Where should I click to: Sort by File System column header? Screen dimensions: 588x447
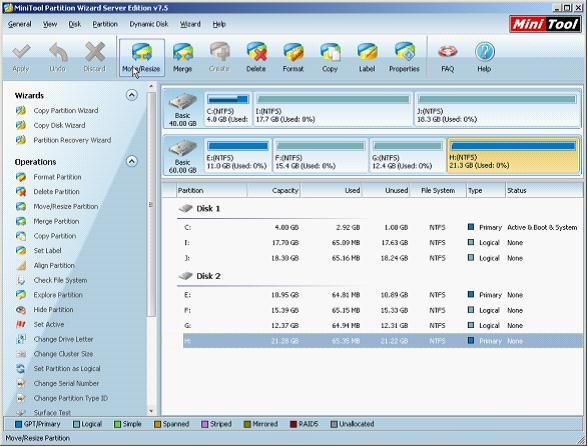(438, 190)
